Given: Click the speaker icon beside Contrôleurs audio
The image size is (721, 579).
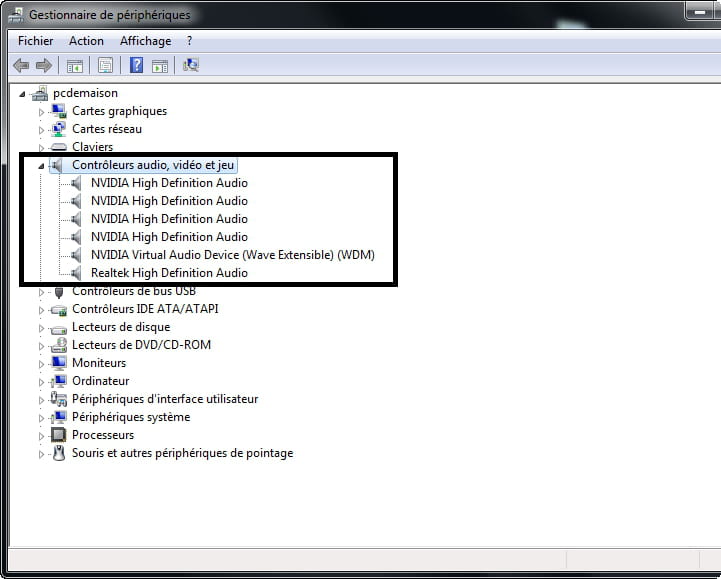Looking at the screenshot, I should pyautogui.click(x=57, y=165).
